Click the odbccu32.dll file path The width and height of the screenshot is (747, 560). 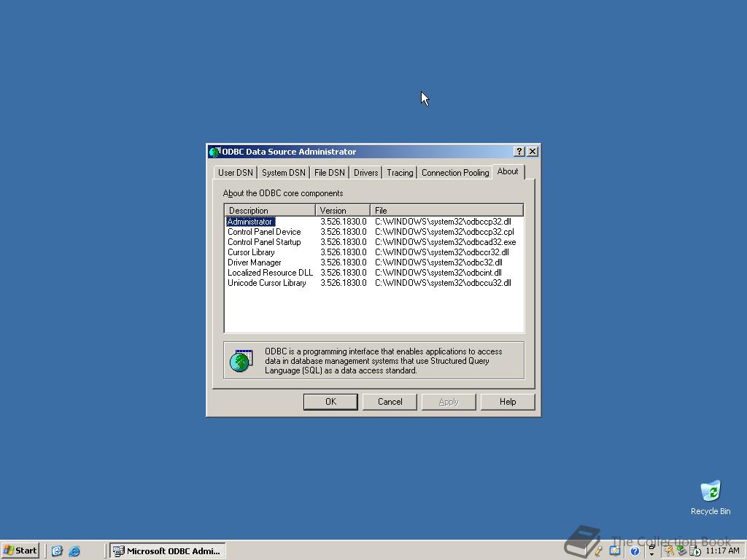coord(443,283)
